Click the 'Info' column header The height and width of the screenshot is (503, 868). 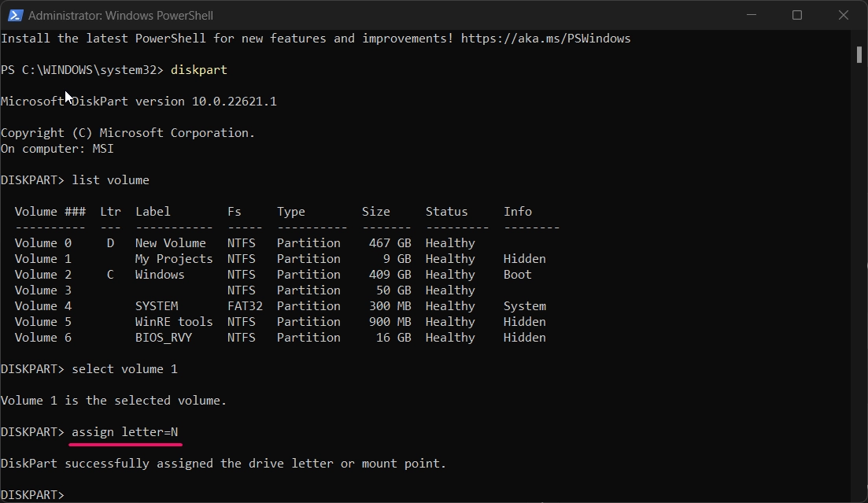click(518, 212)
